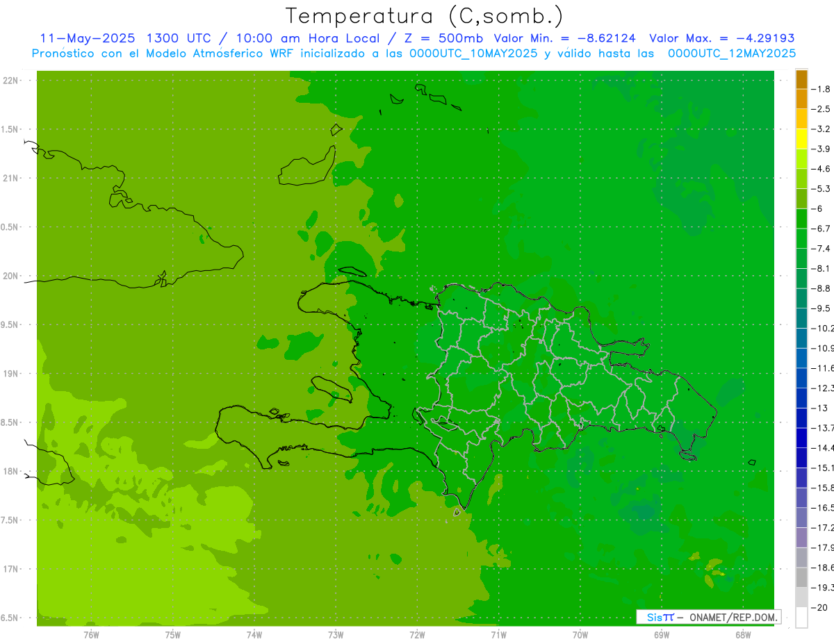Click the "72W" longitude label

tap(417, 635)
